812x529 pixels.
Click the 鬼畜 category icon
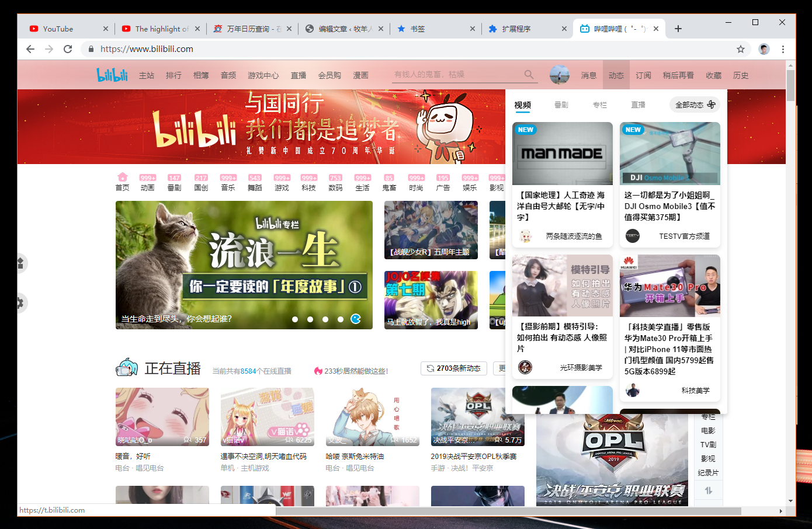[x=389, y=180]
